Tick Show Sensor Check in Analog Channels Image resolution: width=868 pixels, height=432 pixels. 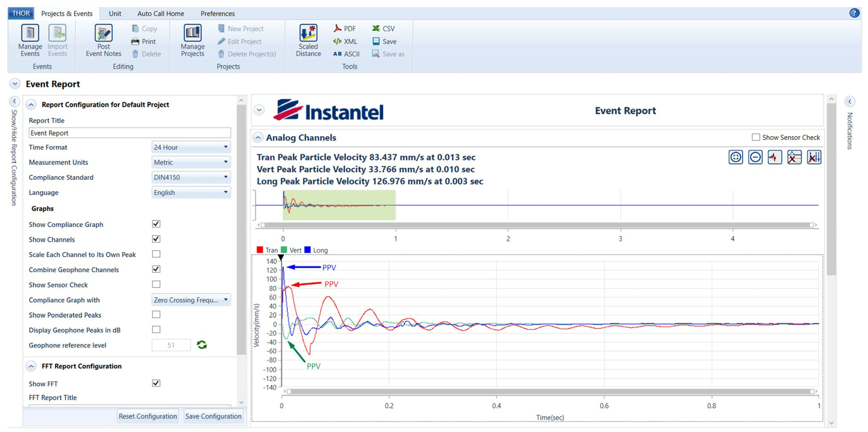point(756,137)
